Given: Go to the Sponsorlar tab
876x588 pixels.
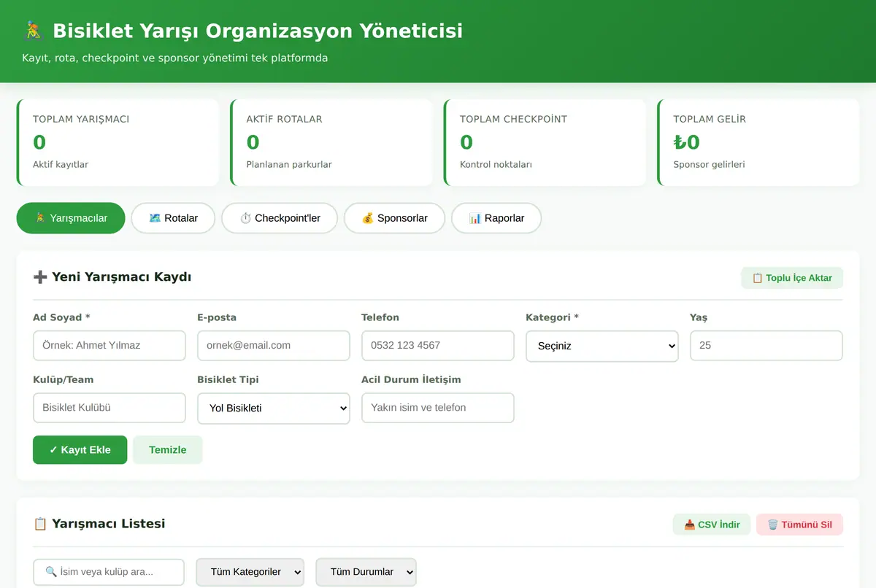Looking at the screenshot, I should [x=394, y=218].
